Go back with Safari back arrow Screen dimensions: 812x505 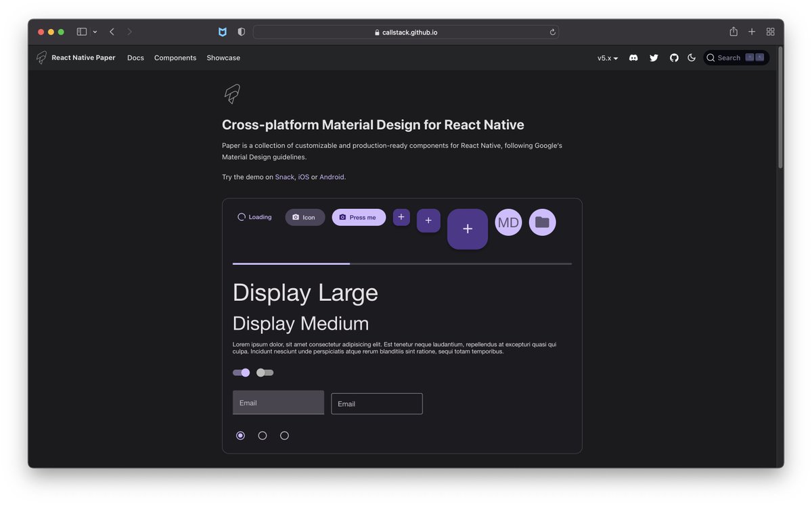(x=112, y=32)
